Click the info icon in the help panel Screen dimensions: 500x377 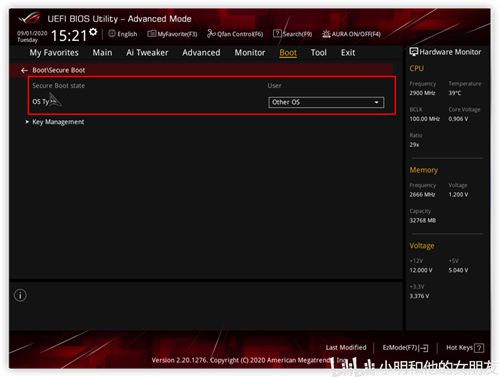coord(20,295)
